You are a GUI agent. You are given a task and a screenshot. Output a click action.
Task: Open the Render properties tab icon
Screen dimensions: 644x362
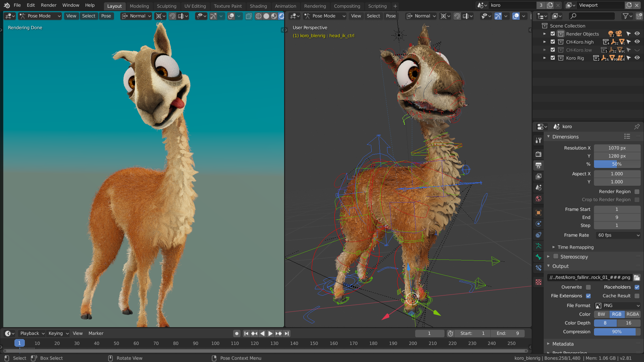538,154
